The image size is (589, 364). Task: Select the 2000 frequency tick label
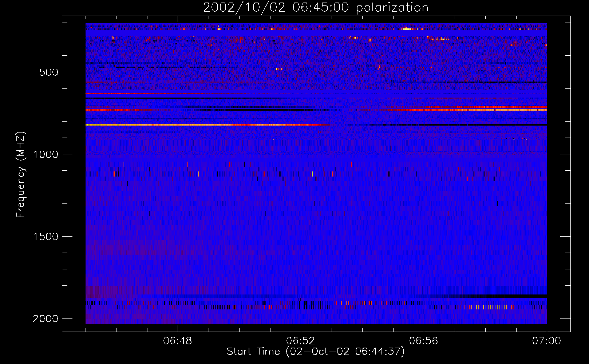[x=46, y=319]
